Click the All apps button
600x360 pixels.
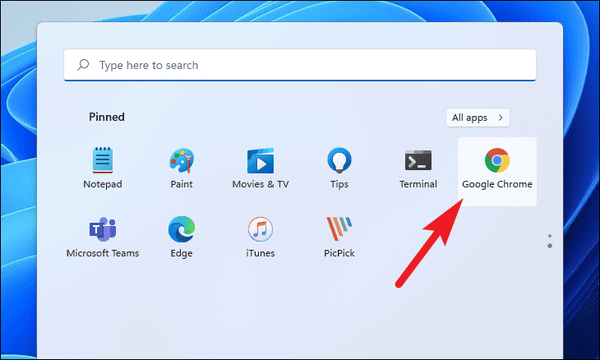(478, 117)
